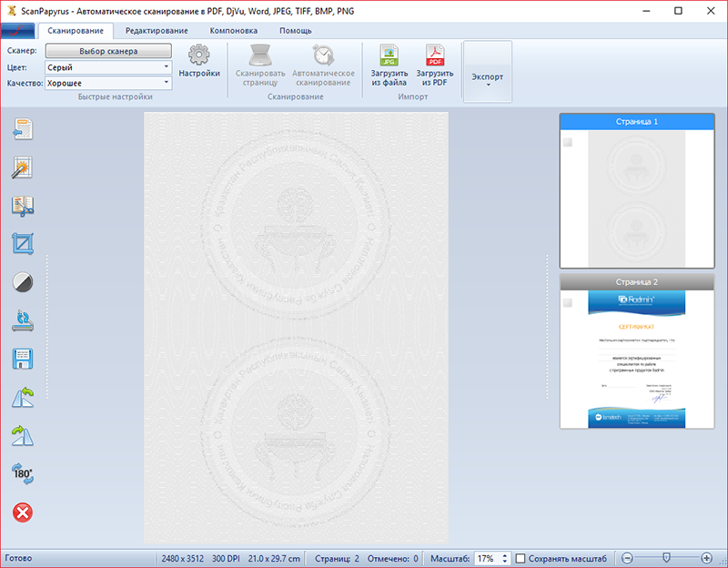Click Загрузить из PDF icon
The image size is (728, 568).
435,65
